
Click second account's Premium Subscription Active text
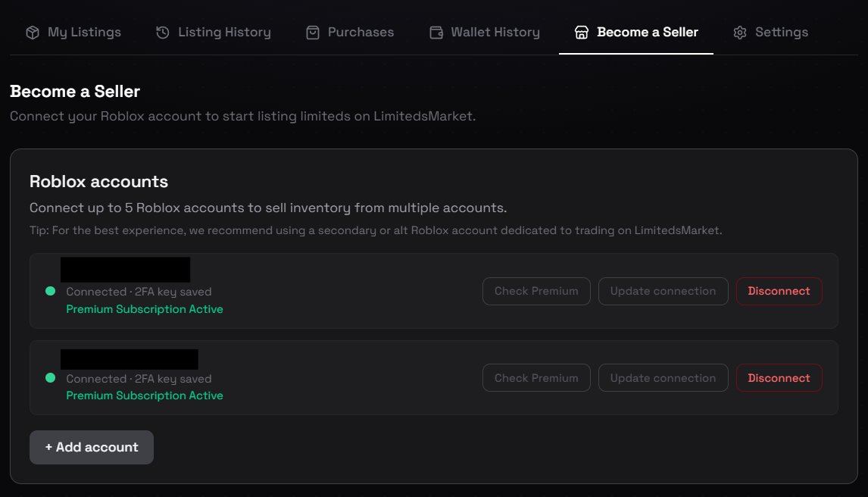click(x=145, y=395)
